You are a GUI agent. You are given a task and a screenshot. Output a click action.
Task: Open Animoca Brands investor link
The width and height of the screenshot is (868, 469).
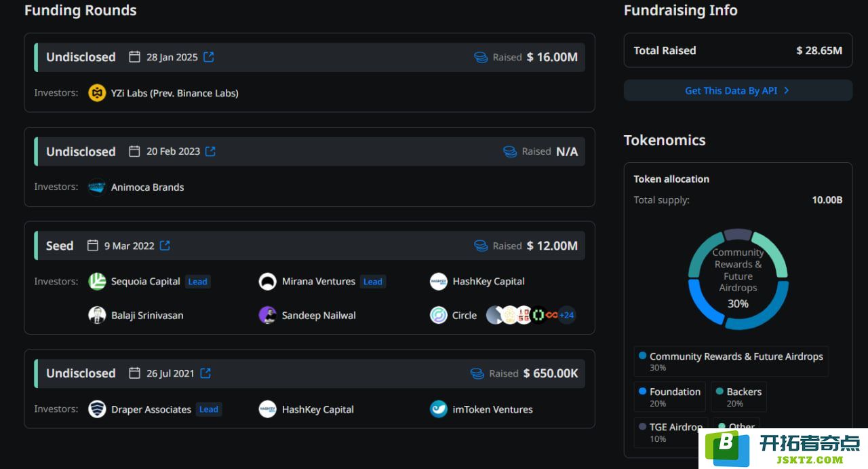point(148,187)
